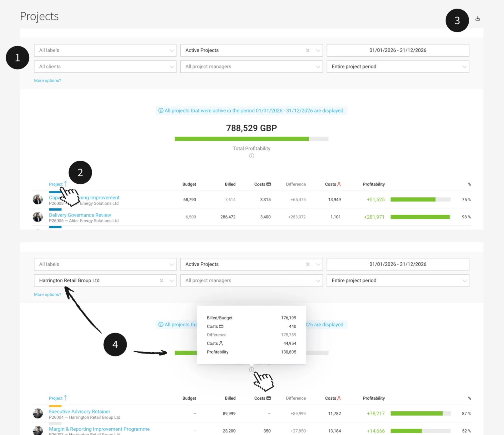Open the top date range field
Screen dimensions: 504x435
pyautogui.click(x=398, y=50)
